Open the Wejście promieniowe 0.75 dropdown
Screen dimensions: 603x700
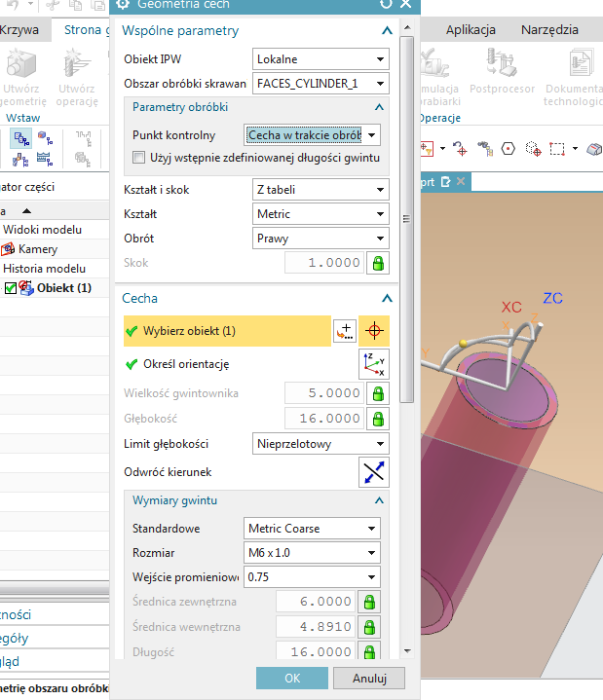click(x=313, y=577)
